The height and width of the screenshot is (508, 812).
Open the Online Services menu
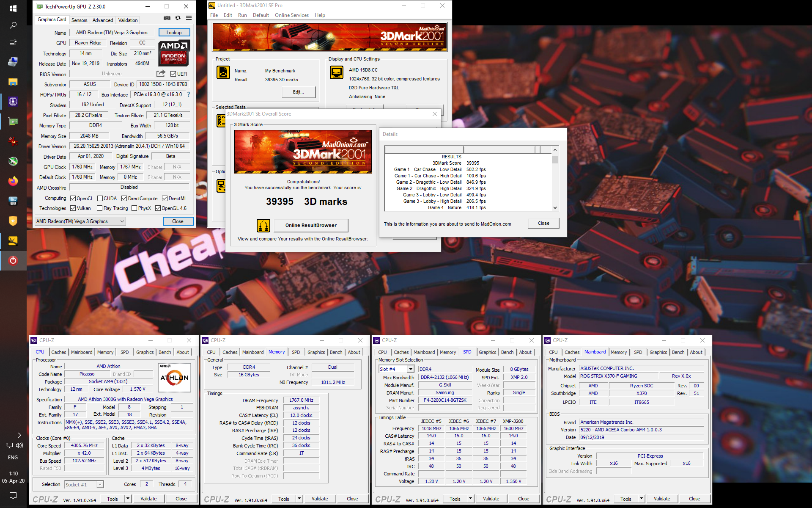(292, 15)
